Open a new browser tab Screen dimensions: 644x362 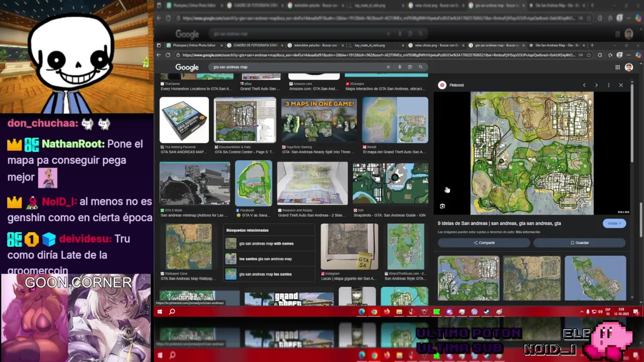[592, 45]
